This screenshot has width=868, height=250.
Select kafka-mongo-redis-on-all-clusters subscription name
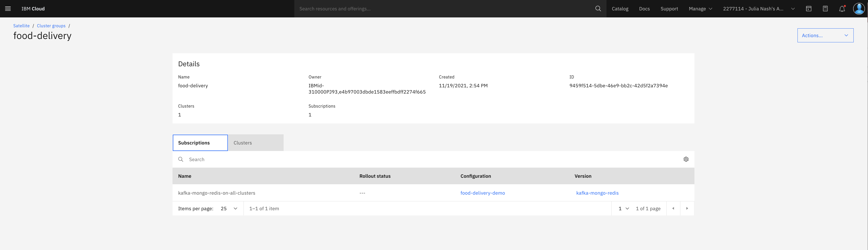click(x=216, y=193)
